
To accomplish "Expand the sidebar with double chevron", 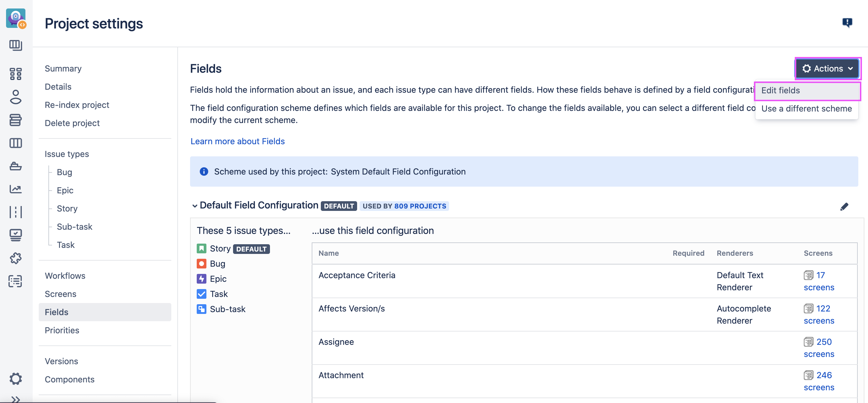I will (x=15, y=399).
